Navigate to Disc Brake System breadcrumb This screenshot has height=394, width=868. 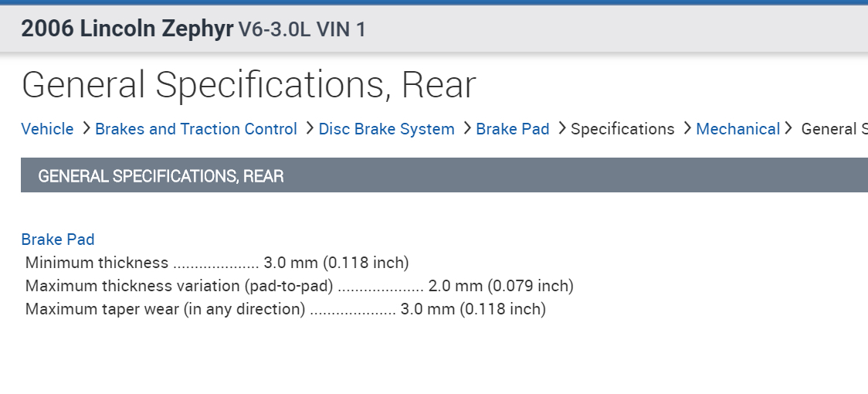[x=386, y=129]
